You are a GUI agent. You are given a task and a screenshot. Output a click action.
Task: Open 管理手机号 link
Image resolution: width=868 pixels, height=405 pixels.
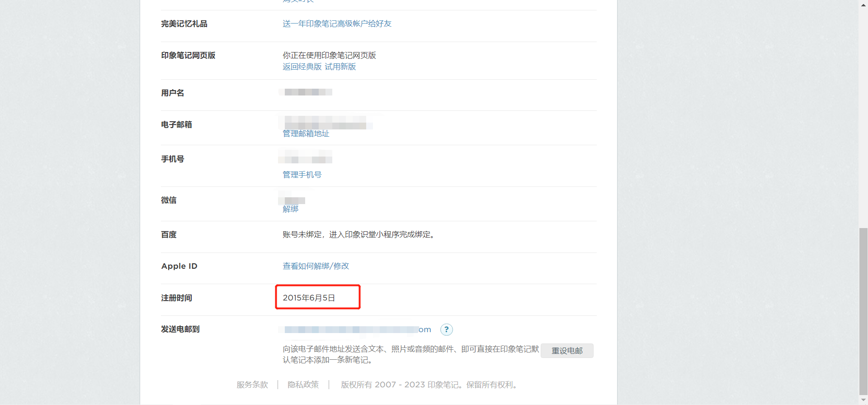pos(302,175)
